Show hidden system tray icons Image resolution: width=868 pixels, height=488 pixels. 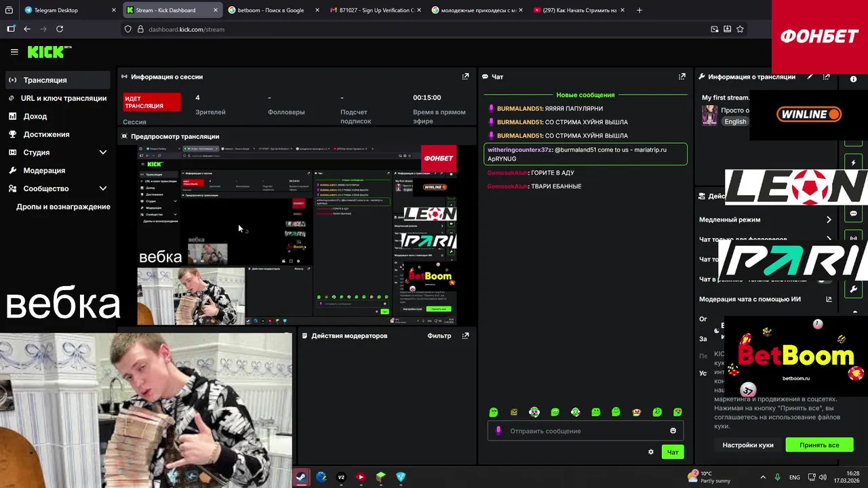pyautogui.click(x=763, y=477)
